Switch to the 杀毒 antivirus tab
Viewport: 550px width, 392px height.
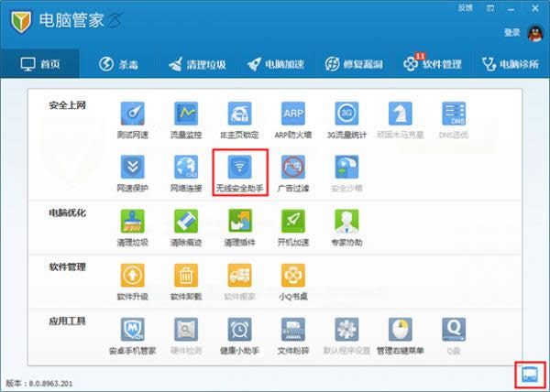[118, 64]
